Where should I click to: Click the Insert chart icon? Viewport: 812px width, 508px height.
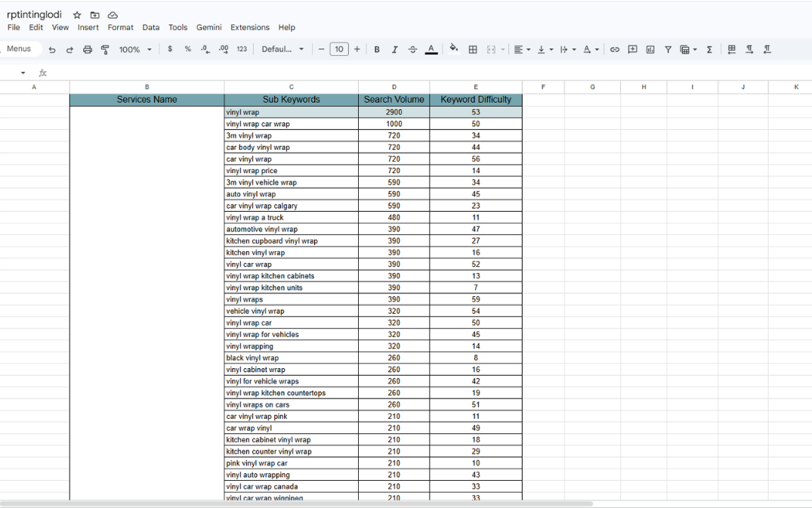tap(650, 50)
